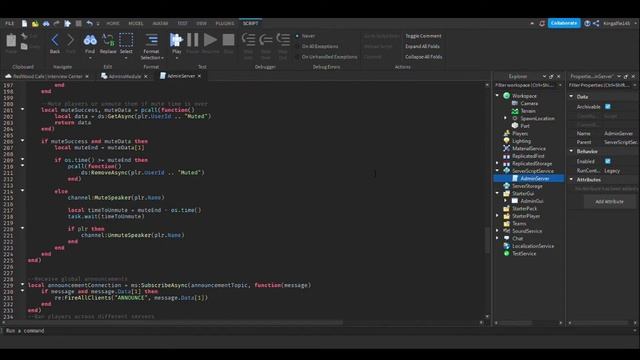Click the Stop playback square
Screen dimensions: 640x360
tap(228, 40)
